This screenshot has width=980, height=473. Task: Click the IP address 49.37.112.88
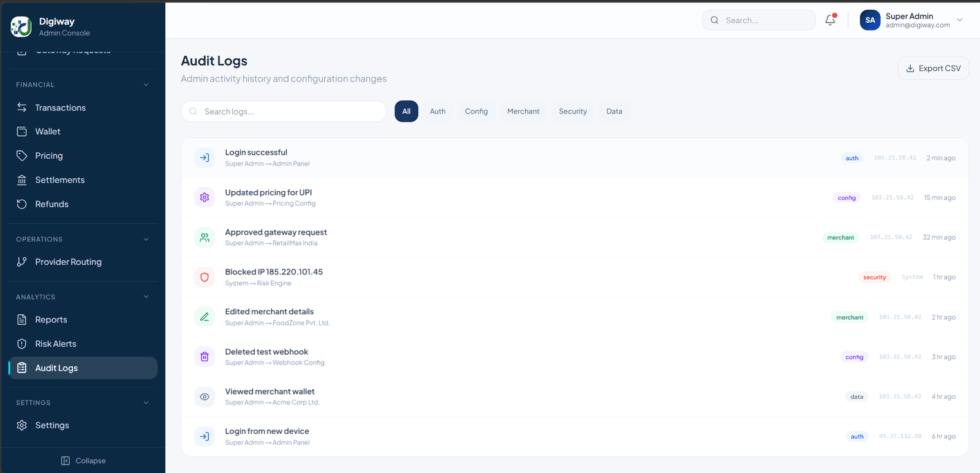tap(900, 436)
